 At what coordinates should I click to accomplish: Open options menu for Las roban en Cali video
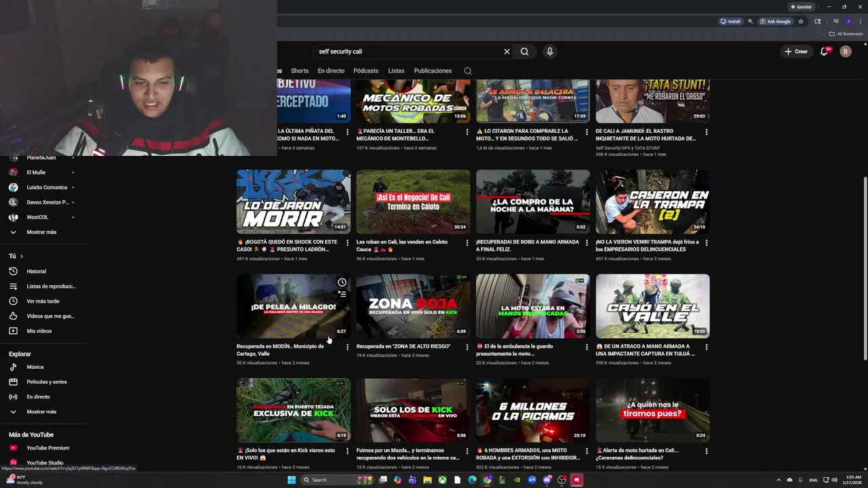[467, 243]
